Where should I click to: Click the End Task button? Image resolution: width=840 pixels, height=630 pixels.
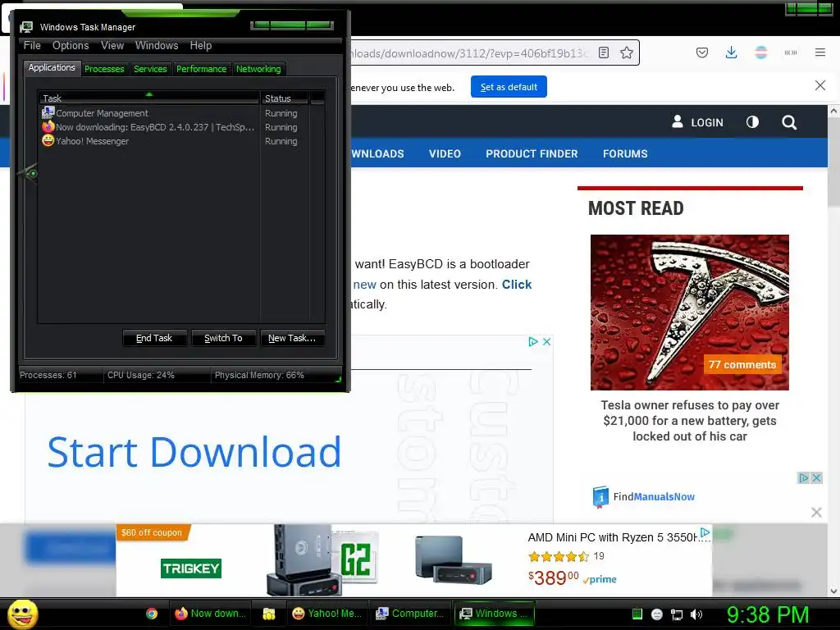(154, 338)
